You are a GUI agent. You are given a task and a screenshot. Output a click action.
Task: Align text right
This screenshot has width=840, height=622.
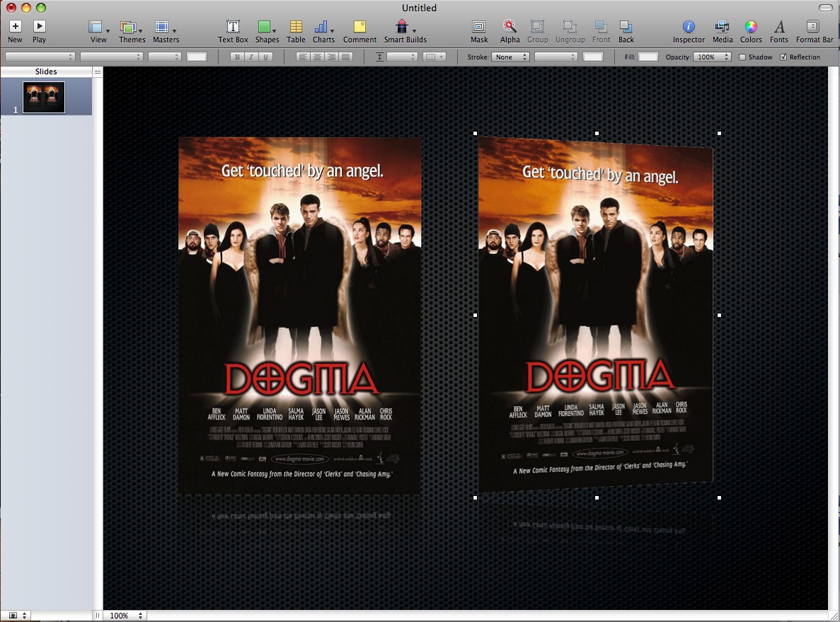[x=332, y=57]
